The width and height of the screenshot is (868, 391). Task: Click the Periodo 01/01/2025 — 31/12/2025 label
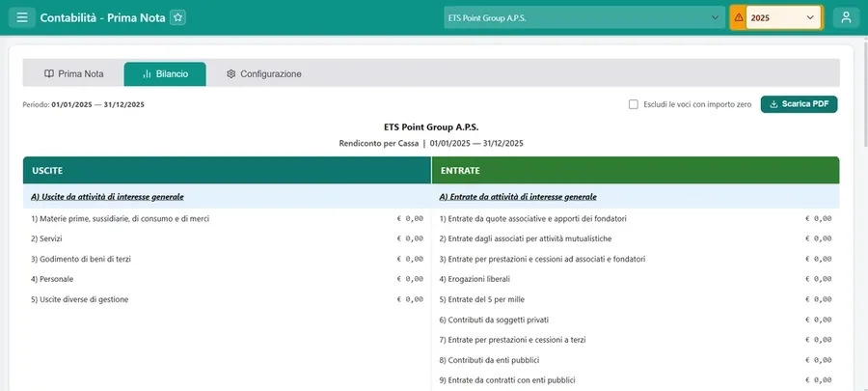(x=84, y=104)
